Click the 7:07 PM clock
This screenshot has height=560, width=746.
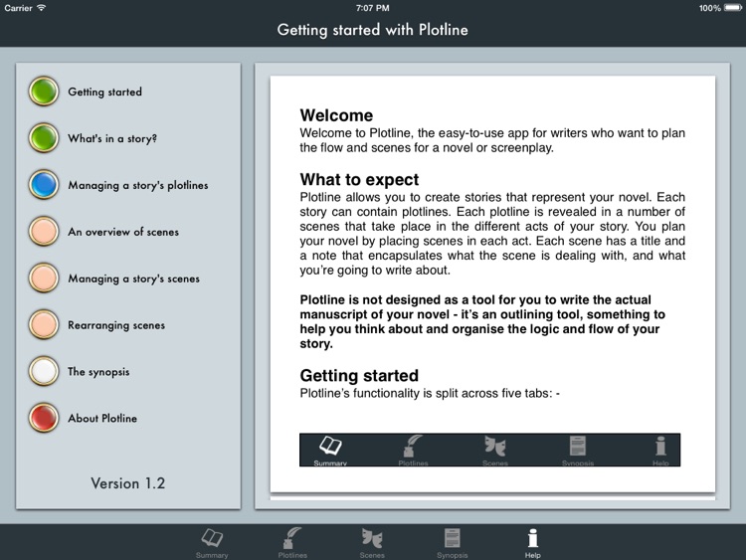[x=373, y=8]
